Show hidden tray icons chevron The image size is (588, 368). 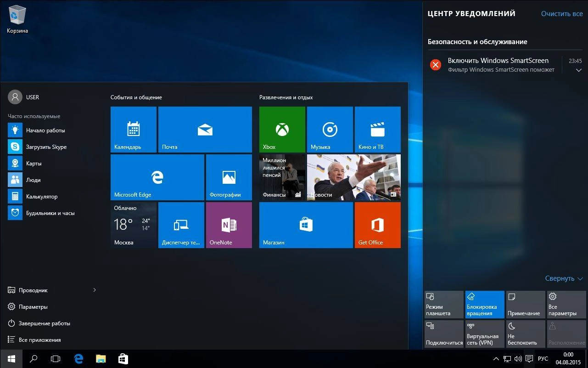pos(496,359)
